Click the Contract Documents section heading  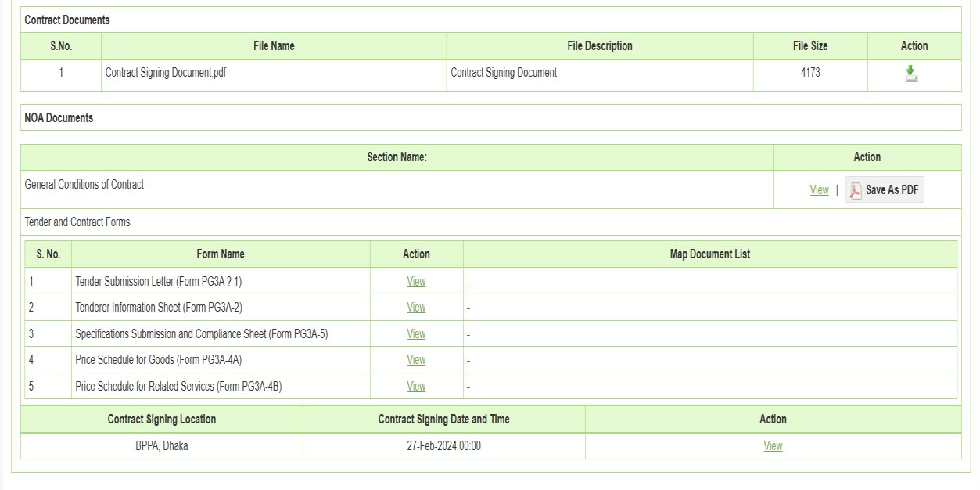click(67, 20)
